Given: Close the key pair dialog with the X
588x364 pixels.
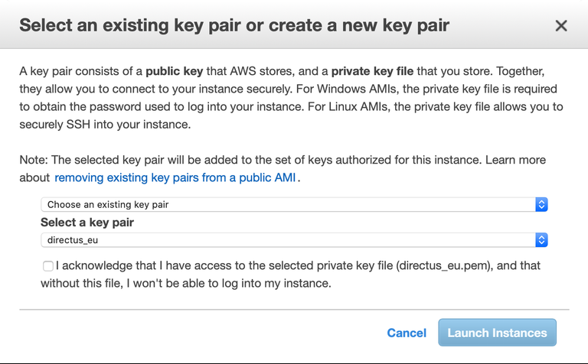Looking at the screenshot, I should pyautogui.click(x=561, y=26).
